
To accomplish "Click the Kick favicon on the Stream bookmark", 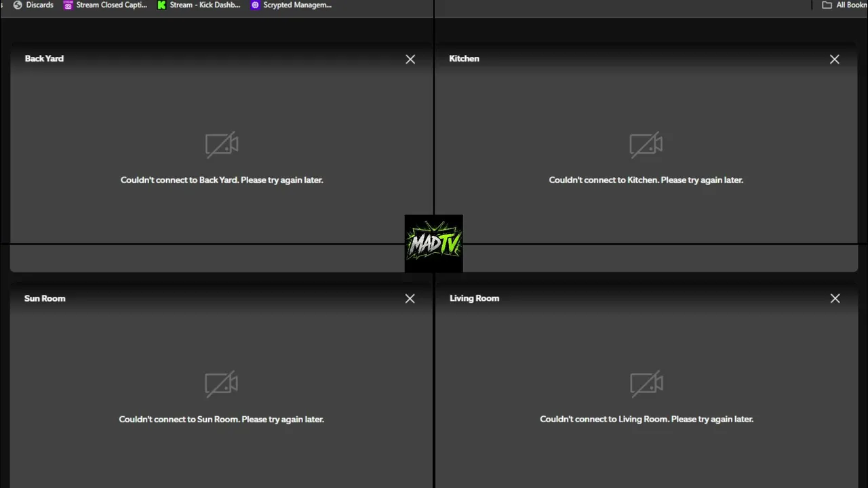I will coord(161,5).
